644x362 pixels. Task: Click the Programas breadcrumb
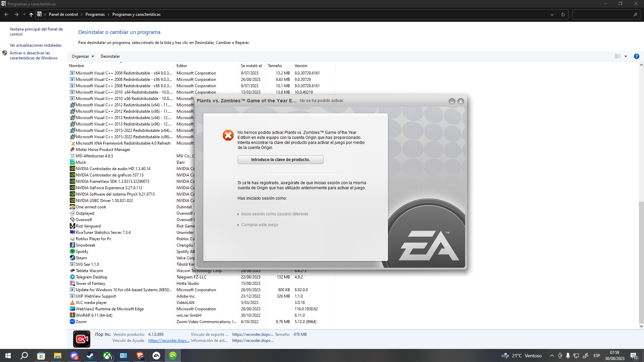[95, 14]
